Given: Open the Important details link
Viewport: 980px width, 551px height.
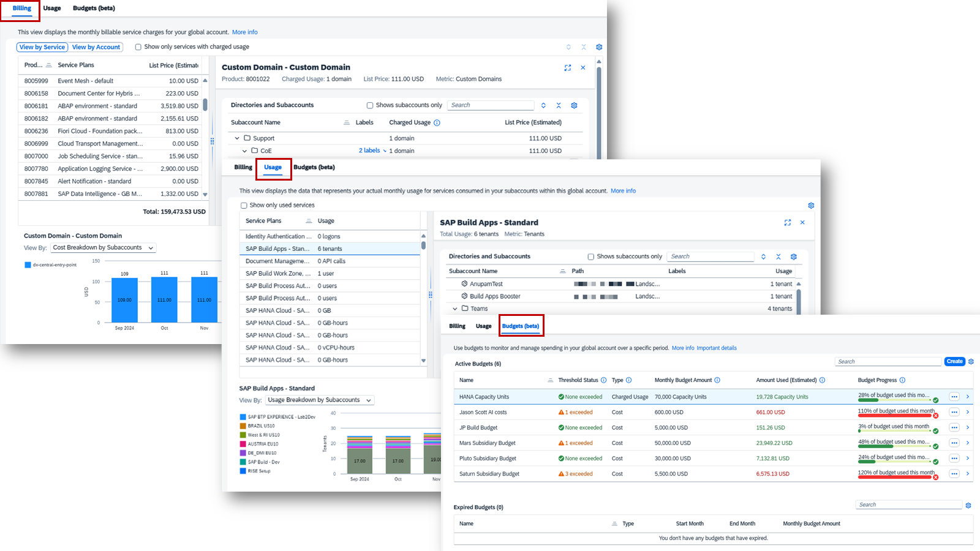Looking at the screenshot, I should coord(717,348).
